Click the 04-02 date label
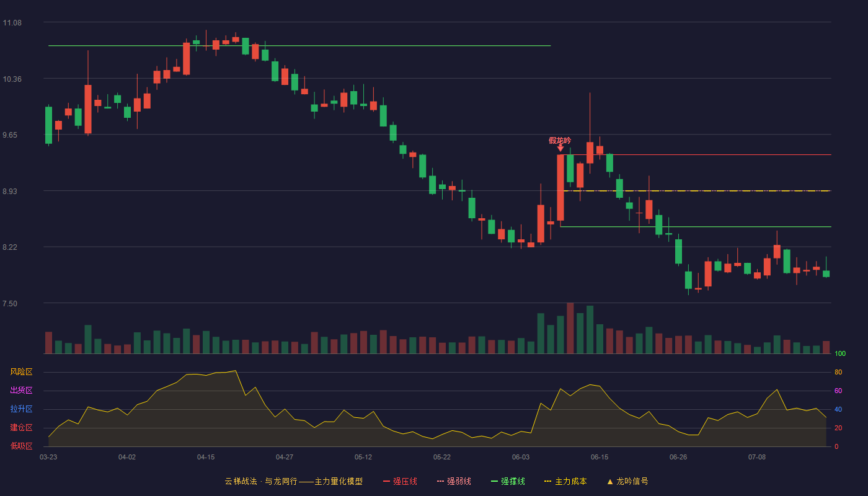Image resolution: width=868 pixels, height=496 pixels. click(127, 457)
